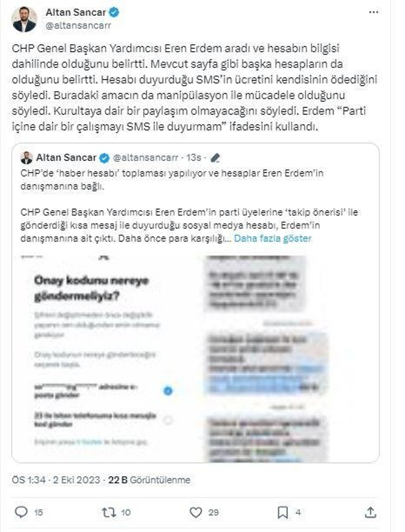Click the reply speech bubble icon
The image size is (405, 532).
tap(21, 512)
